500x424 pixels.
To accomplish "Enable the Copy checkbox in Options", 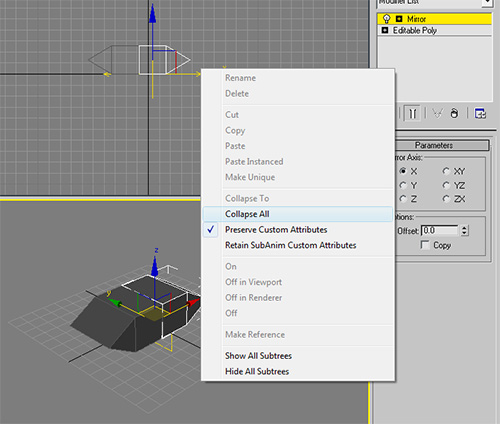I will coord(425,245).
